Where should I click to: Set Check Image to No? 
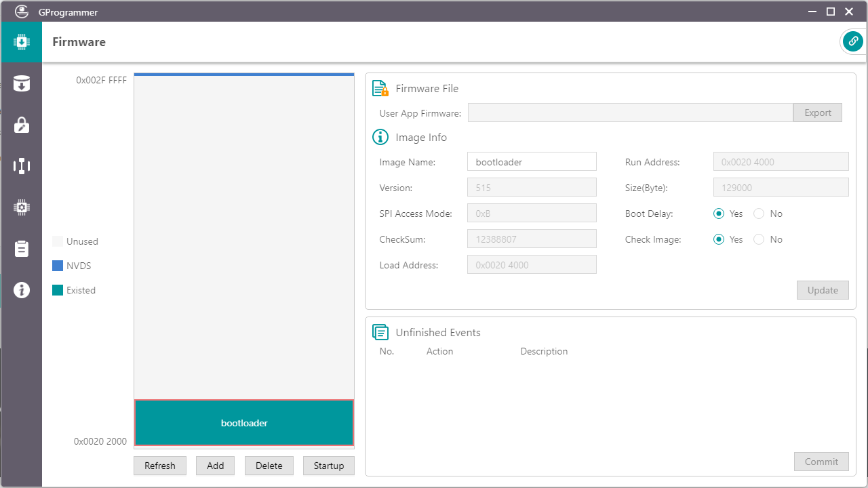(x=759, y=239)
